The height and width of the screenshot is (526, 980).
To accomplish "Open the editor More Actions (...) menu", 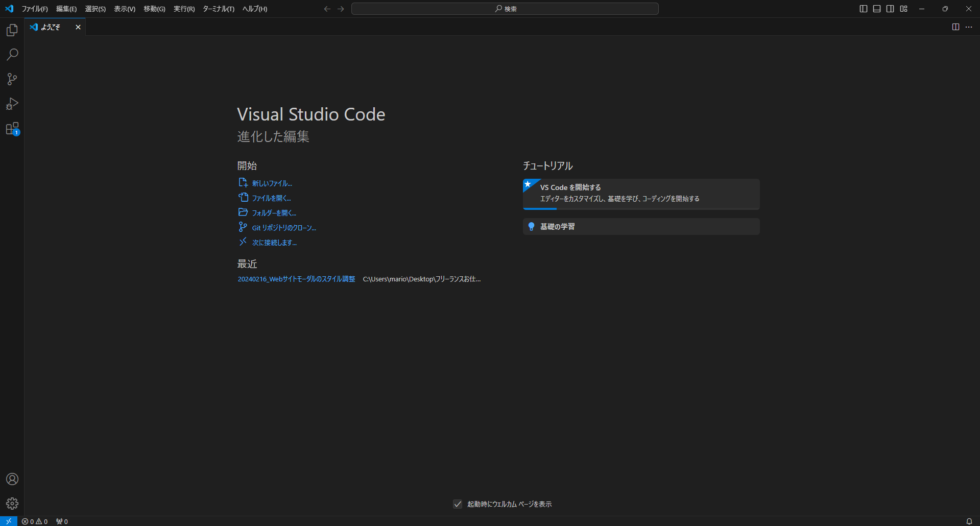I will [x=969, y=27].
